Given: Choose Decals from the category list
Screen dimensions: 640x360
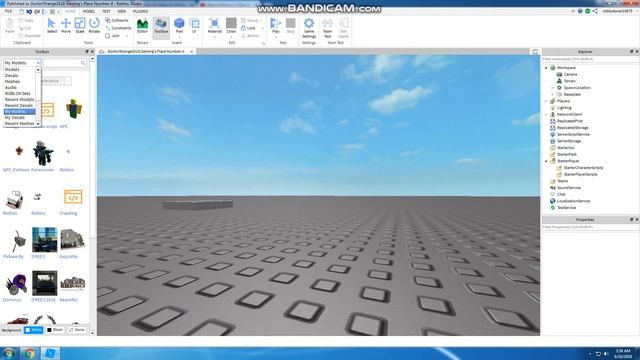Looking at the screenshot, I should (11, 76).
